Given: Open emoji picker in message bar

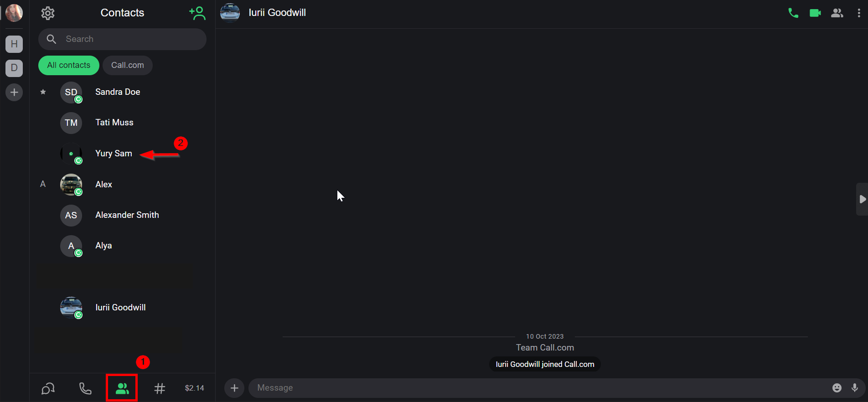Looking at the screenshot, I should 837,388.
